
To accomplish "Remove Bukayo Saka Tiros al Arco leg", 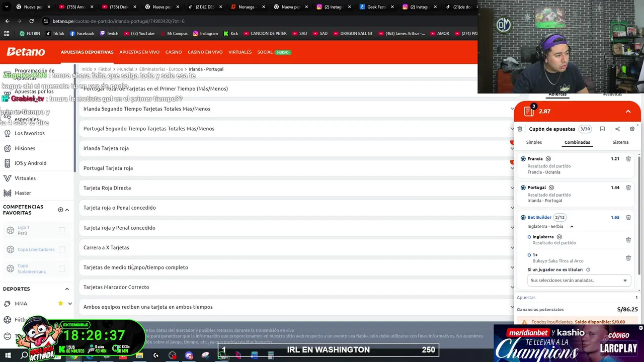I will [628, 258].
